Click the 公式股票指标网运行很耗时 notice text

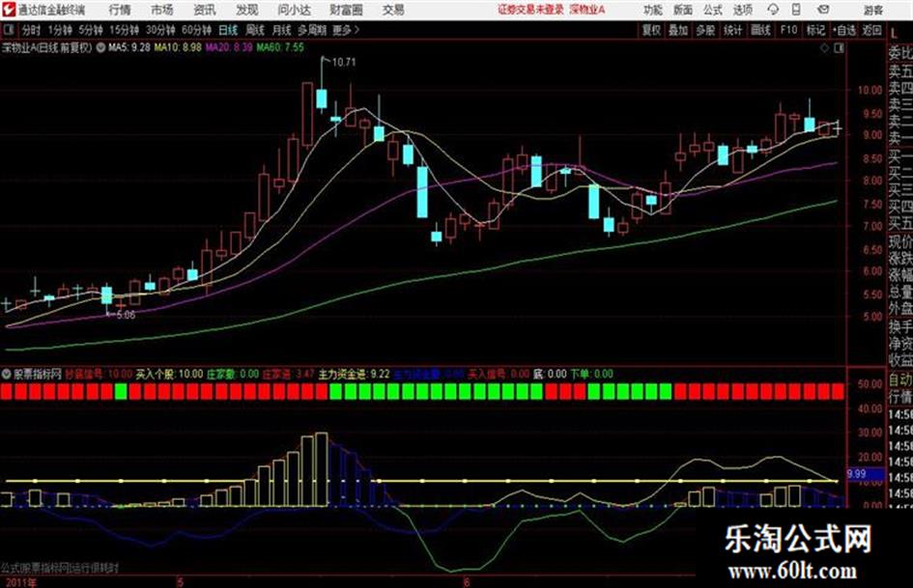click(x=60, y=568)
